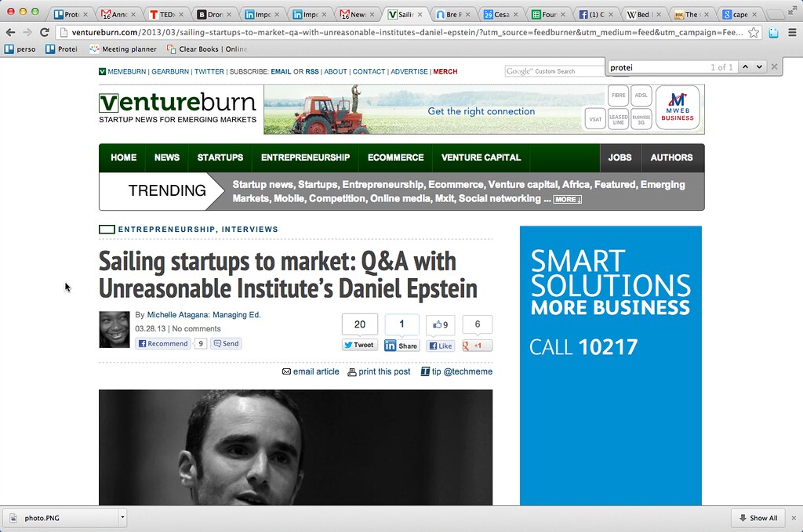Bookmark this page with the star icon

[754, 32]
